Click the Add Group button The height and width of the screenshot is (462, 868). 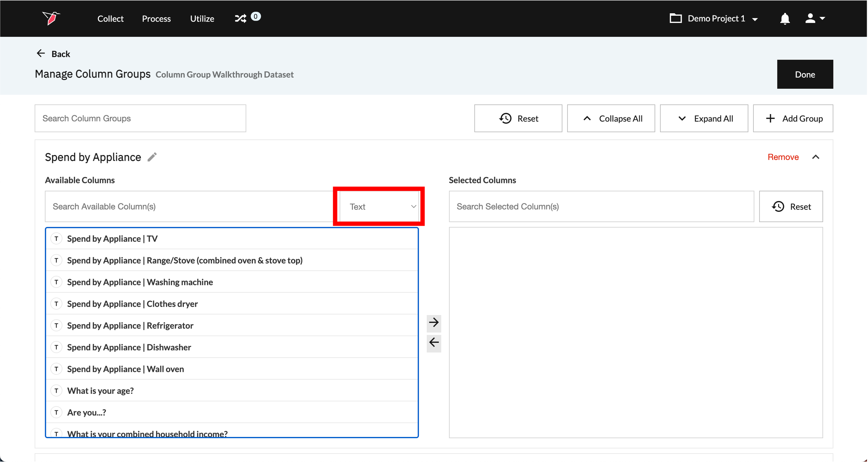click(x=793, y=118)
